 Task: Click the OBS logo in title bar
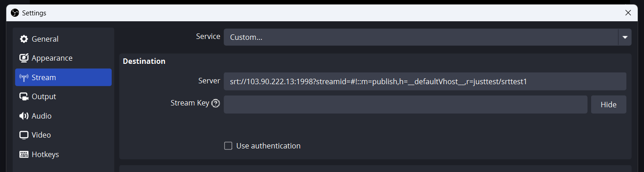pos(15,13)
